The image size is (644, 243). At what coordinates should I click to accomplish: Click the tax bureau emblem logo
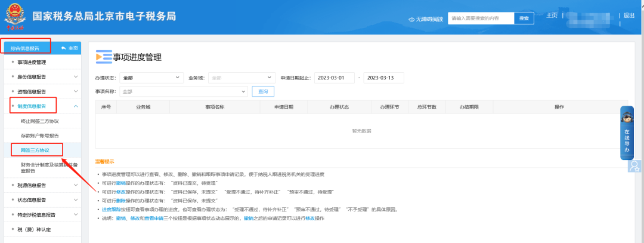(13, 17)
